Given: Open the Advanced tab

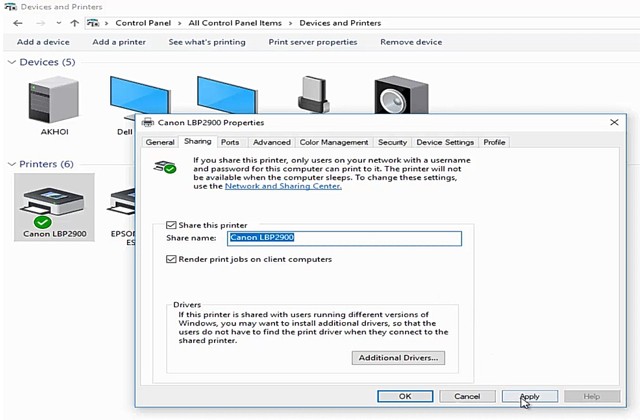Looking at the screenshot, I should coord(272,142).
